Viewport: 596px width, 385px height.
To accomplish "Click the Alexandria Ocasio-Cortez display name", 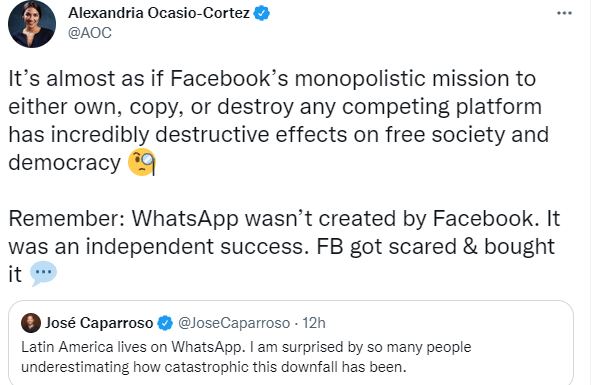I will tap(159, 13).
